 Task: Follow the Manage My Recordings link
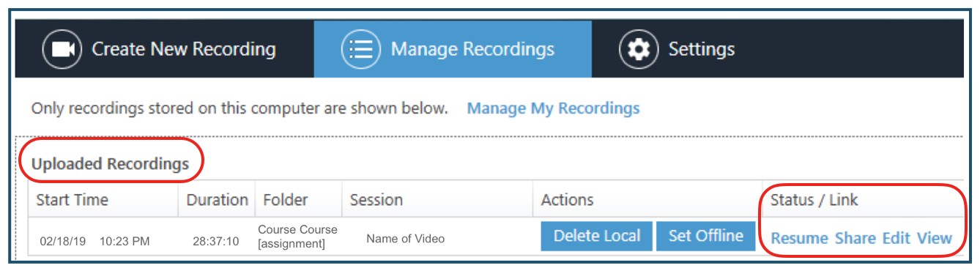(x=553, y=108)
